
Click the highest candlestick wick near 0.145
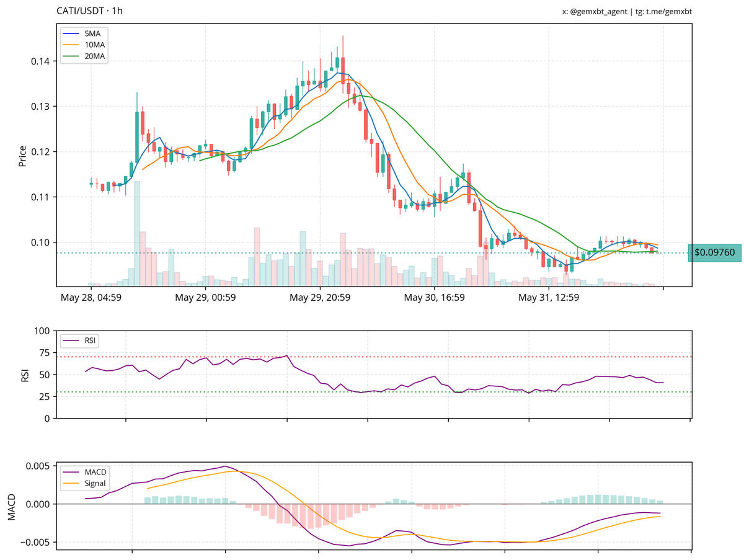[342, 47]
